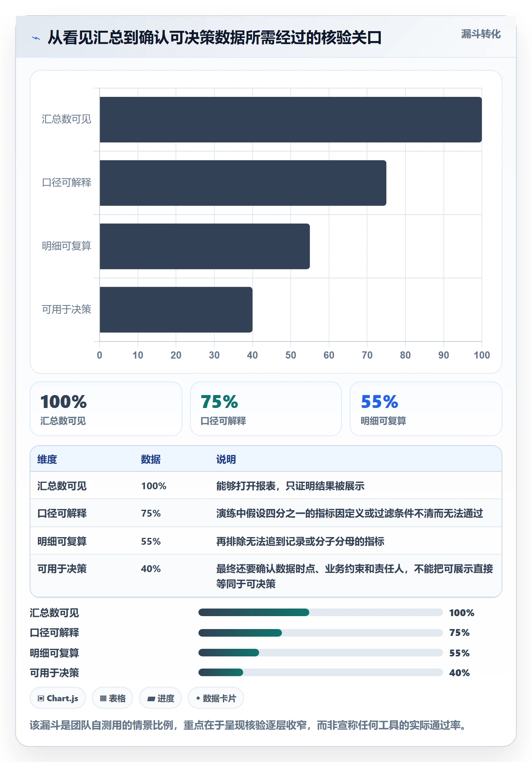Open the 55% 明细可复算 data card
Image resolution: width=532 pixels, height=762 pixels.
(x=426, y=409)
